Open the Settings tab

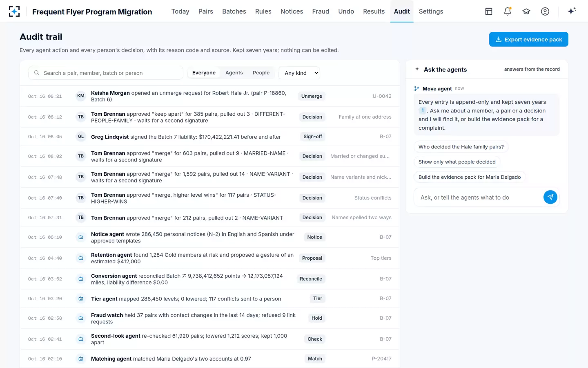click(431, 11)
